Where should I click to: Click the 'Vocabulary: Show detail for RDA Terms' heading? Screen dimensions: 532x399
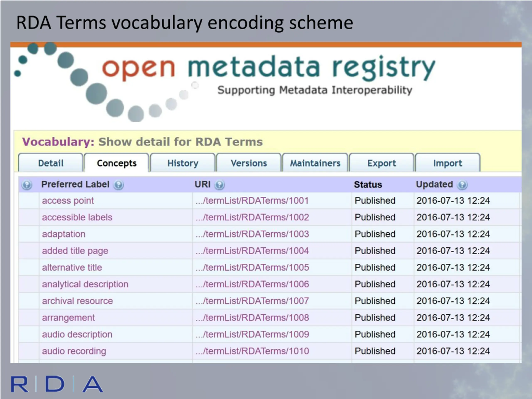tap(142, 142)
